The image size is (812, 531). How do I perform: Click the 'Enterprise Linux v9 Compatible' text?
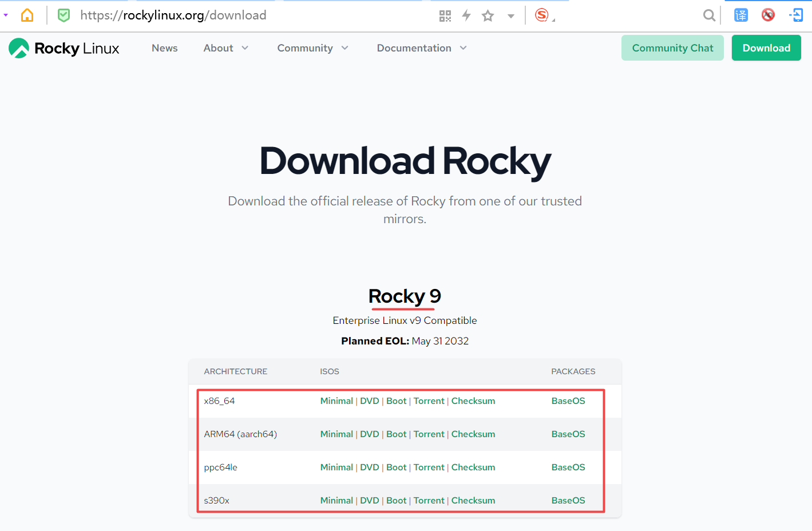tap(405, 320)
